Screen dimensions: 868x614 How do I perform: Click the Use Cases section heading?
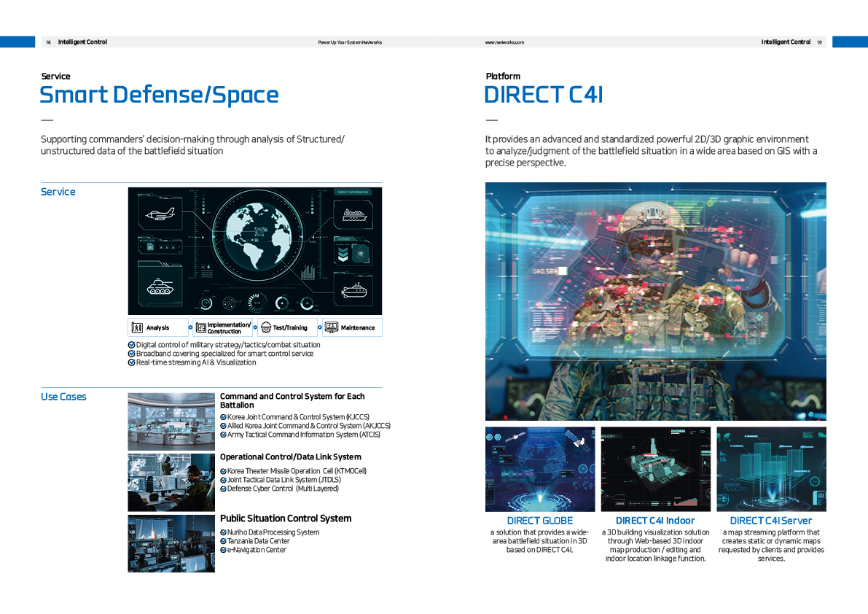(x=63, y=397)
